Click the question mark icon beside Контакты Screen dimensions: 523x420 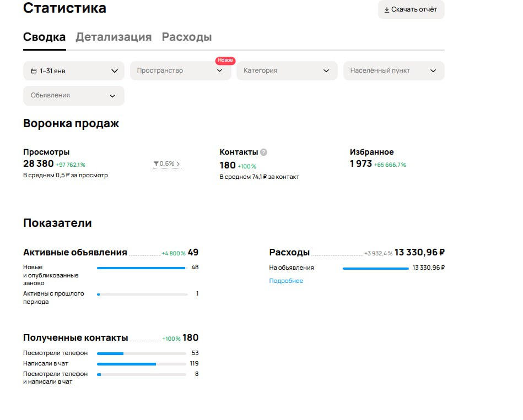pos(263,152)
